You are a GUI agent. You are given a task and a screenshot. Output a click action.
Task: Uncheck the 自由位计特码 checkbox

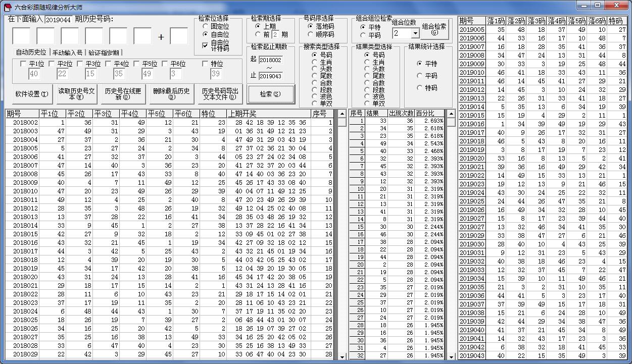[x=205, y=45]
